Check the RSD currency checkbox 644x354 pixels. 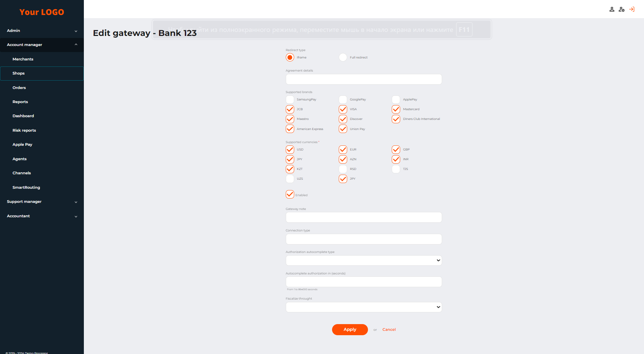tap(343, 169)
